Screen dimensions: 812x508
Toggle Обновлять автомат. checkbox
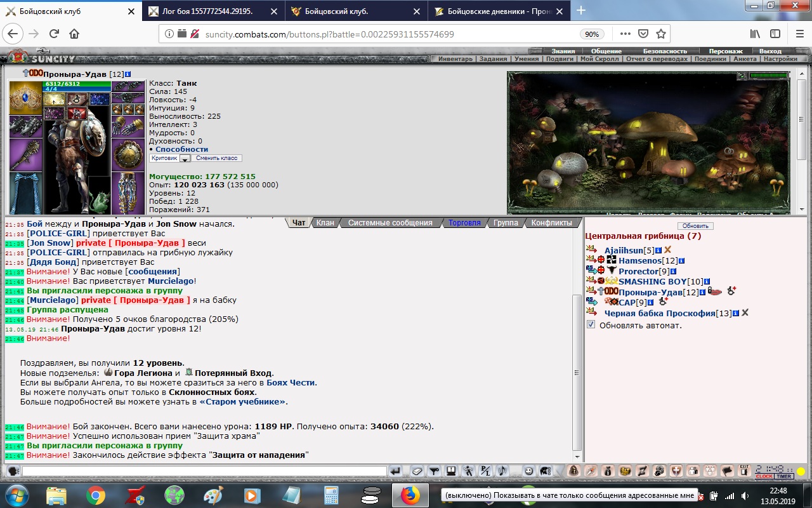tap(591, 324)
